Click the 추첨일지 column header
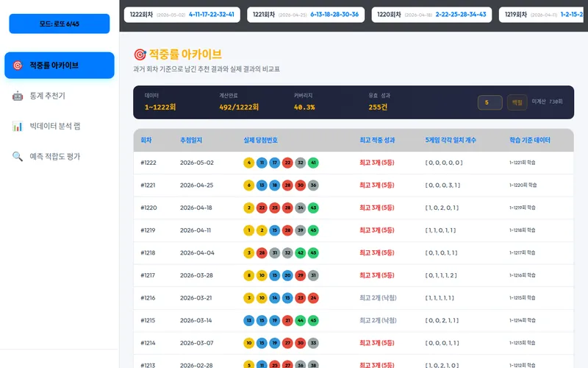This screenshot has width=588, height=368. pos(191,140)
